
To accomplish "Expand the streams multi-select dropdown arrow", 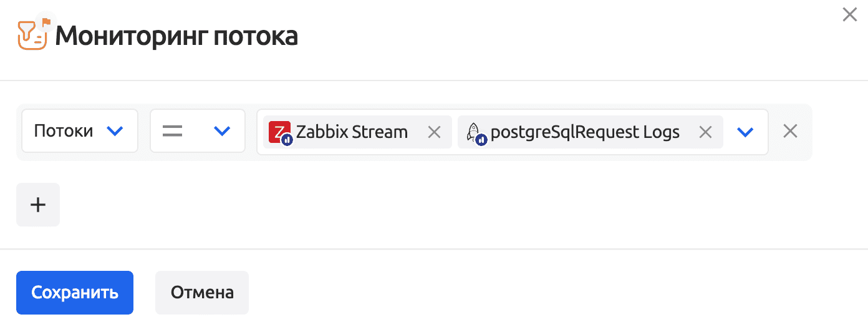I will (745, 132).
